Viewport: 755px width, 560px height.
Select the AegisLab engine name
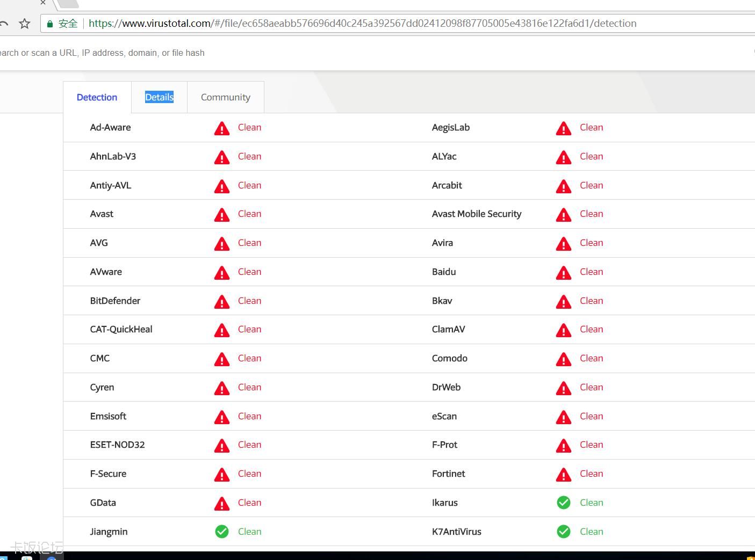[451, 127]
